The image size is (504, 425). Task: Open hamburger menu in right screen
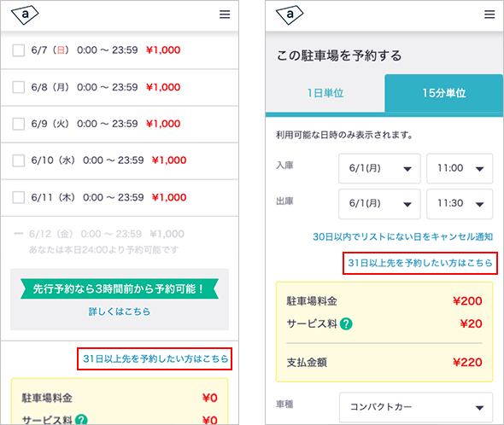tap(489, 15)
